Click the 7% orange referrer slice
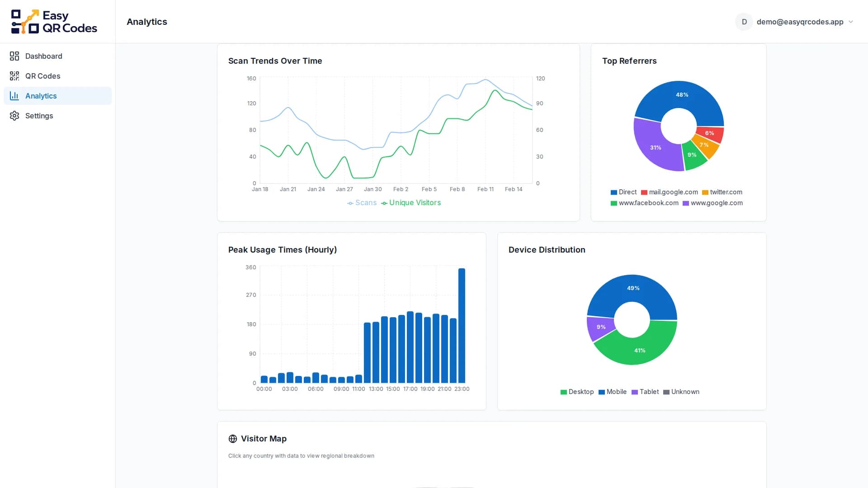The image size is (868, 488). [705, 145]
